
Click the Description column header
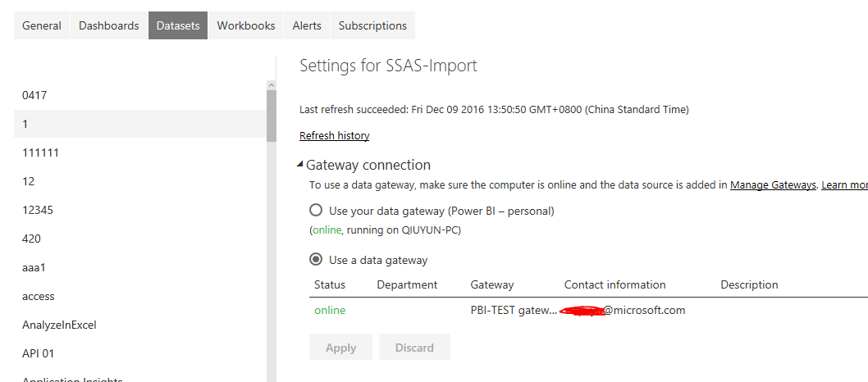tap(749, 284)
